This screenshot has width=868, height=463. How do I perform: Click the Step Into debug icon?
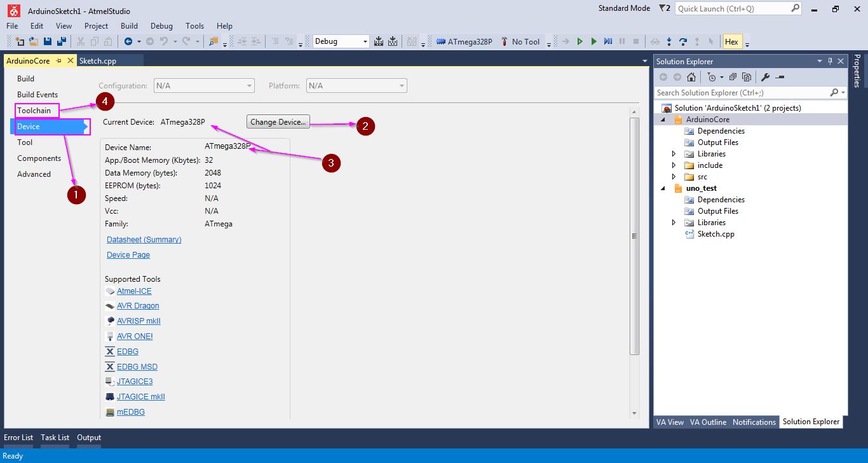(669, 41)
